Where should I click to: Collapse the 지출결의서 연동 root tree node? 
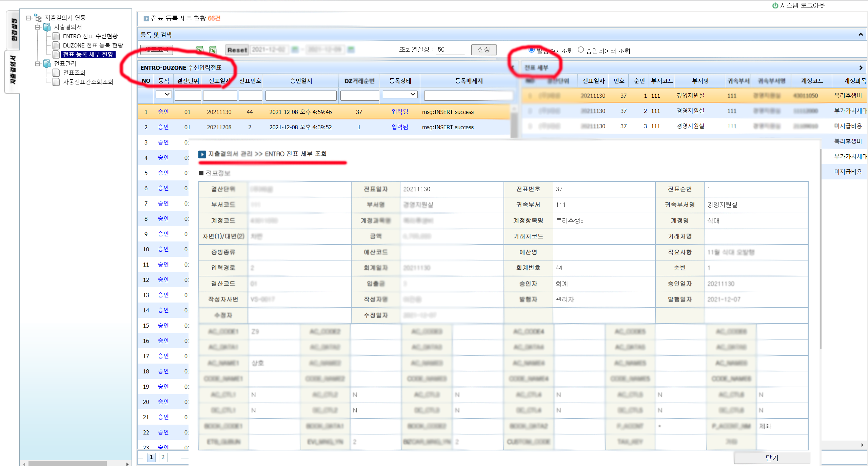28,18
